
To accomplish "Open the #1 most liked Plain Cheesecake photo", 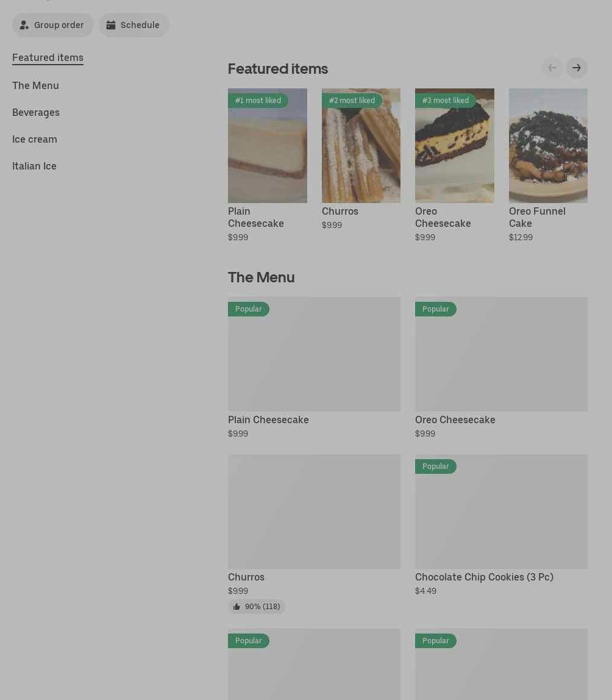I will [267, 146].
